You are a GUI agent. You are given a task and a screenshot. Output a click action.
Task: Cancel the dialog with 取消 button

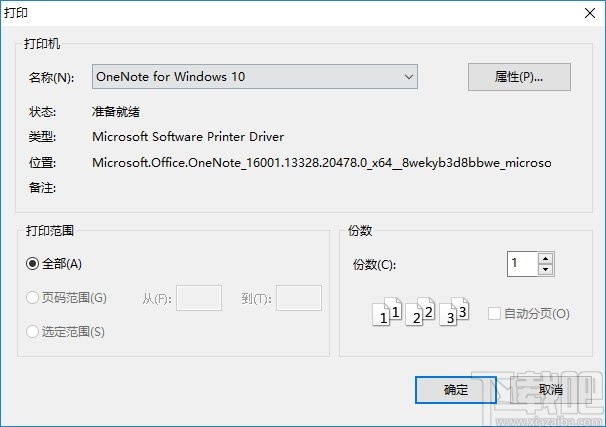551,390
